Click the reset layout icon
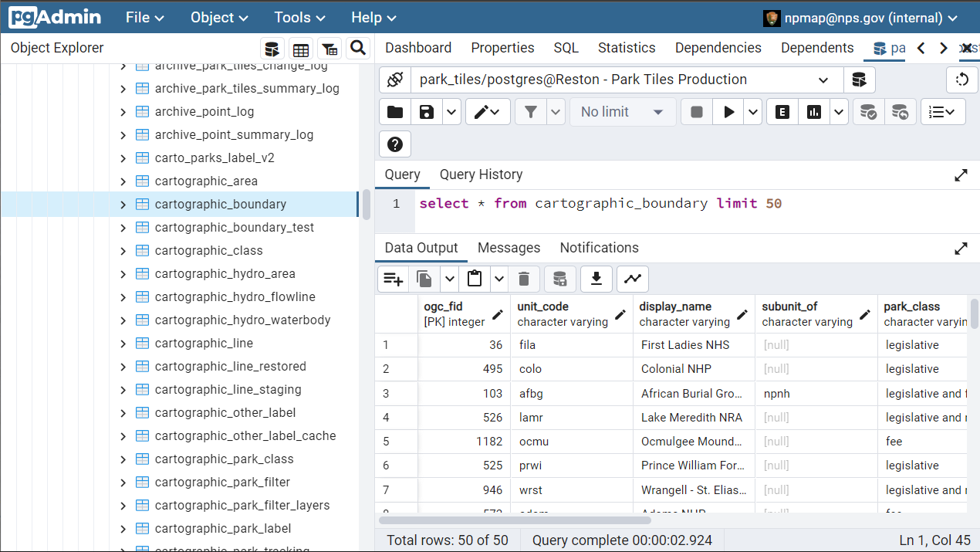This screenshot has height=552, width=980. (961, 80)
